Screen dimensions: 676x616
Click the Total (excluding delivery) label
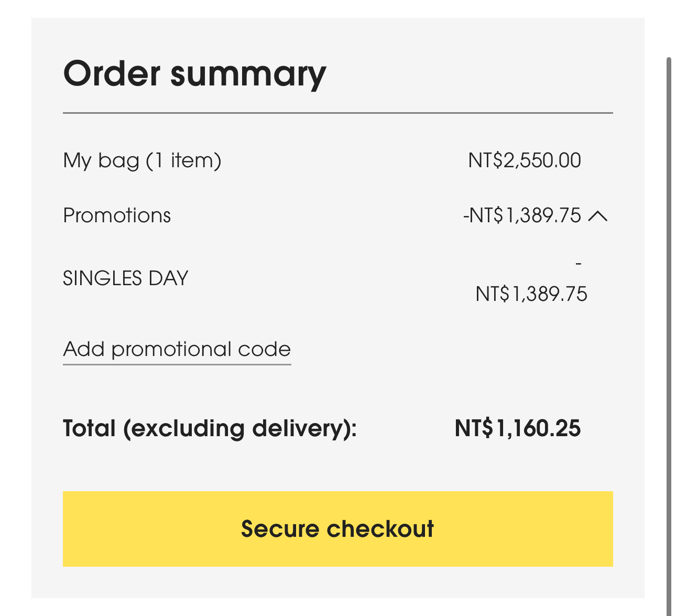pyautogui.click(x=210, y=428)
